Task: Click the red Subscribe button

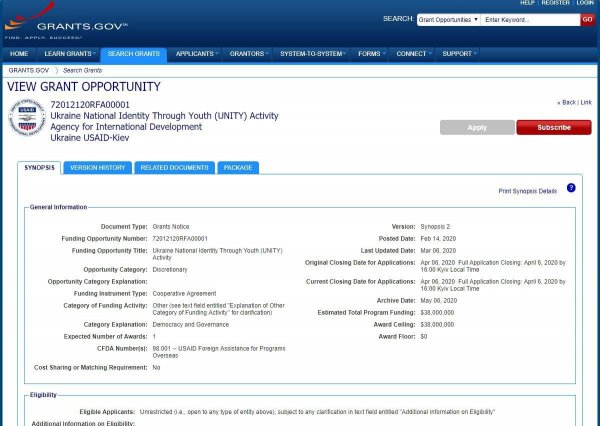Action: point(553,127)
